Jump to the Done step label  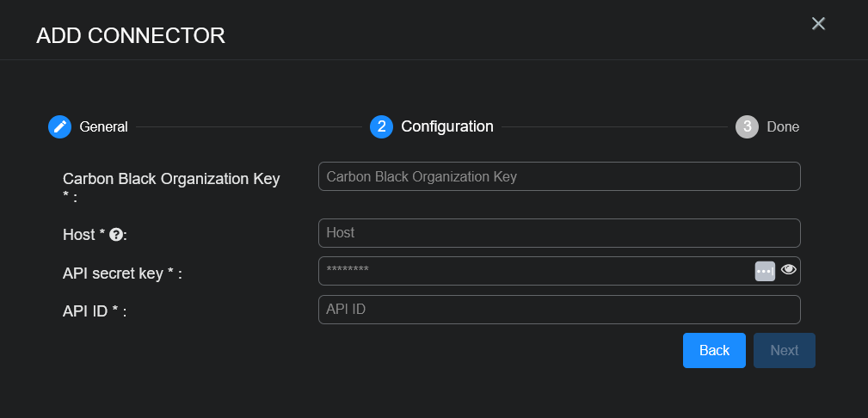pyautogui.click(x=783, y=126)
